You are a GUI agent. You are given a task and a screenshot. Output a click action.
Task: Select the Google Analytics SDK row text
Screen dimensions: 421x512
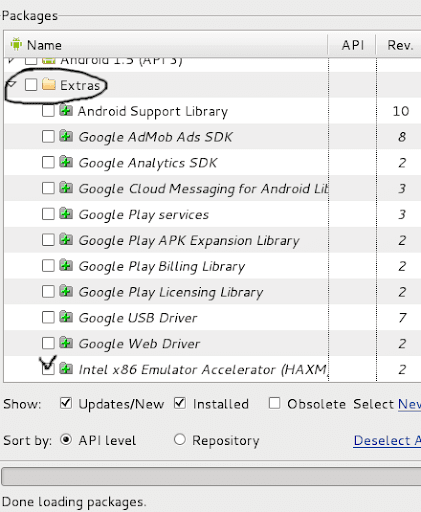(x=148, y=163)
